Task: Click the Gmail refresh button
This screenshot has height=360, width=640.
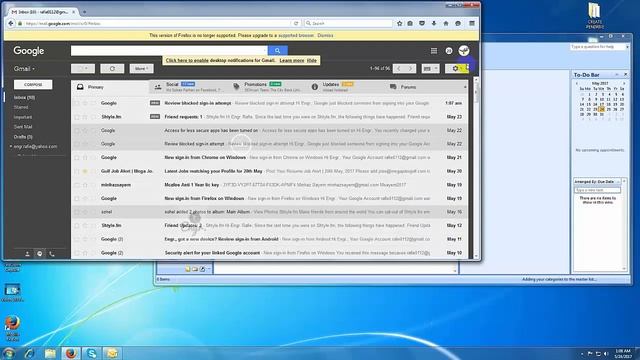Action: (112, 69)
